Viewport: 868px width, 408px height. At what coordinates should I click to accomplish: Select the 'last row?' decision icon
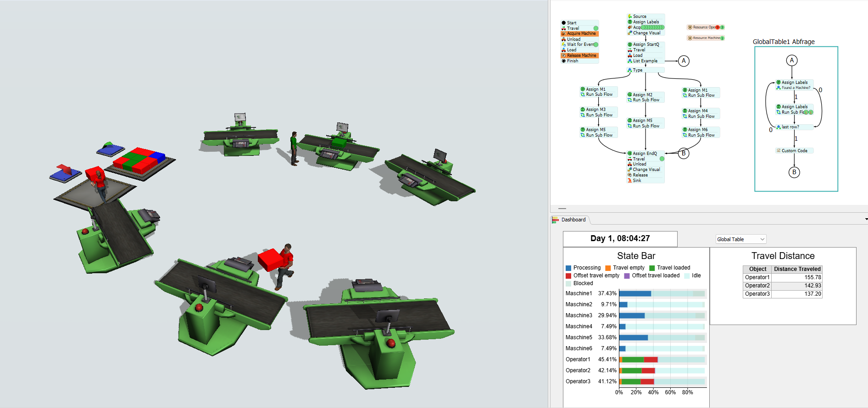tap(779, 127)
